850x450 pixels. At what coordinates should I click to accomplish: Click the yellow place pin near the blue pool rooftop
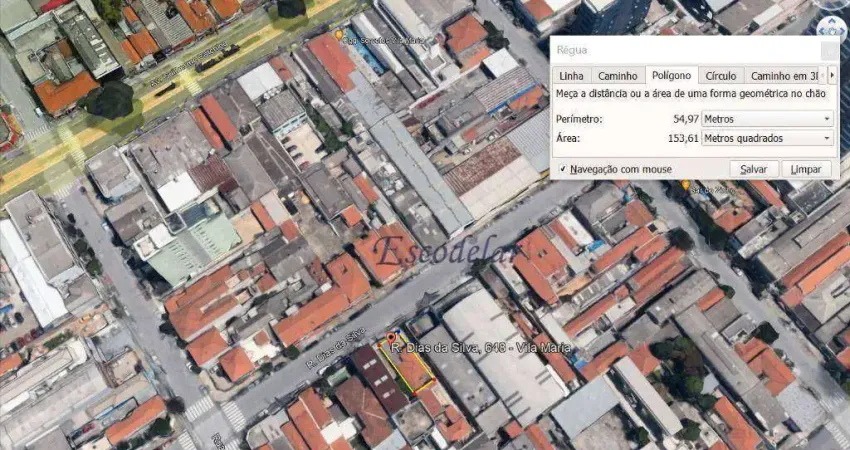[x=339, y=35]
